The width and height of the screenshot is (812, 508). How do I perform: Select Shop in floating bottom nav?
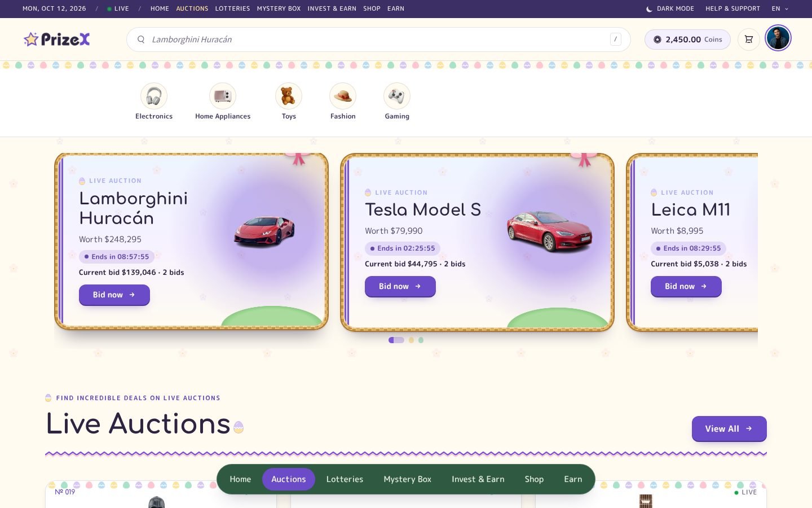click(x=534, y=479)
